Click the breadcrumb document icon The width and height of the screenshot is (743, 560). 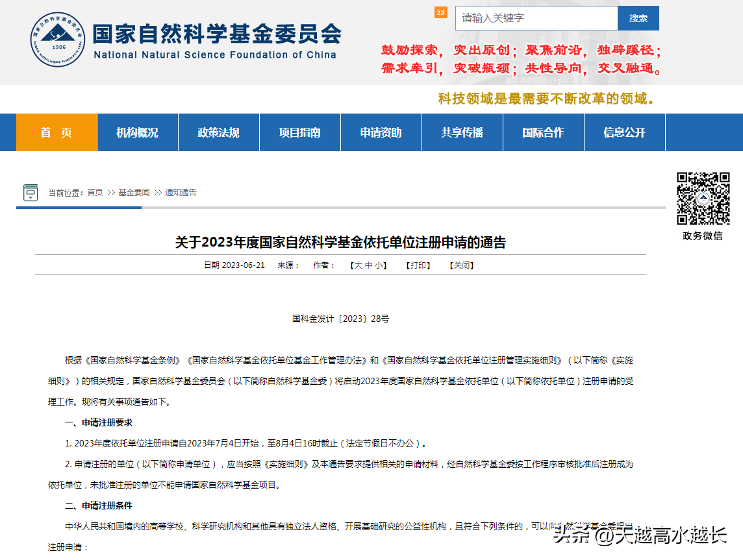click(x=31, y=192)
